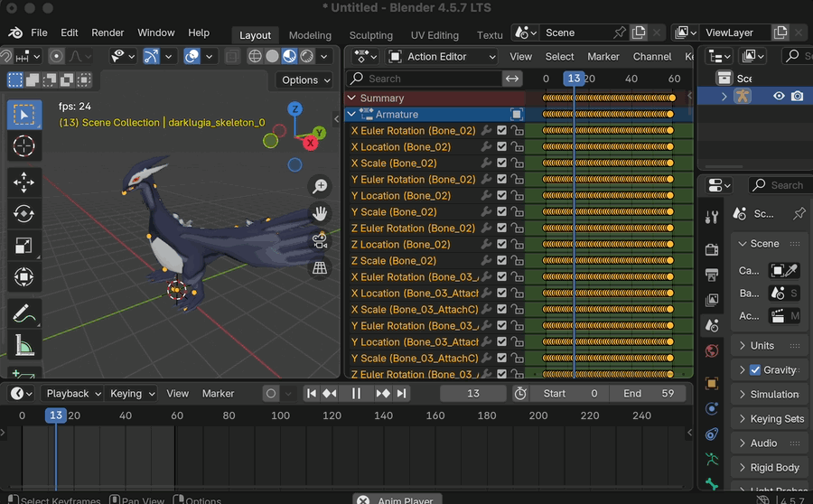
Task: Expand the Units panel
Action: pos(770,345)
